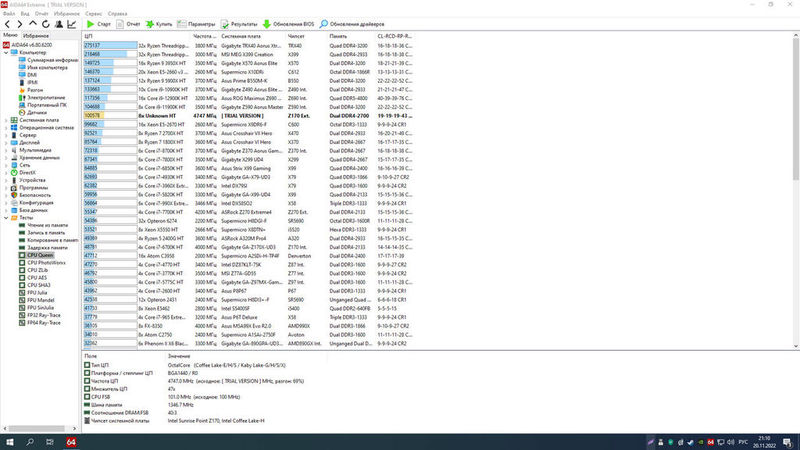This screenshot has width=800, height=450.
Task: Select the Суммарная информация tree icon
Action: 22,60
